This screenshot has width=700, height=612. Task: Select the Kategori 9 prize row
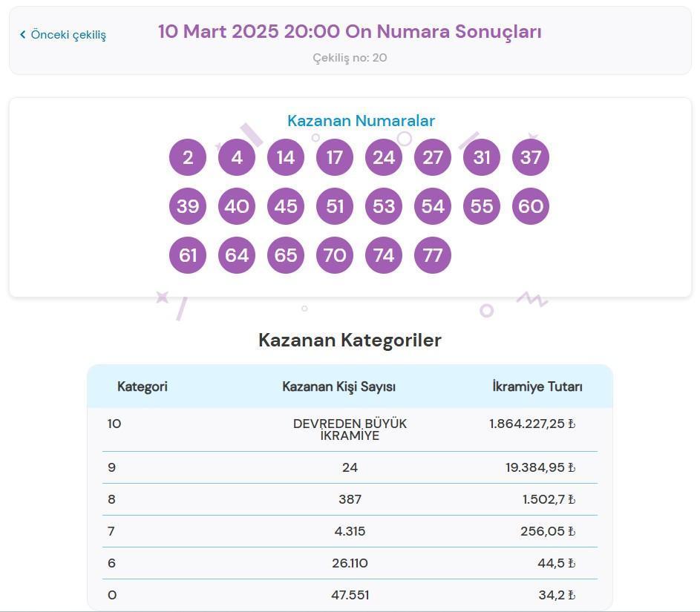350,467
